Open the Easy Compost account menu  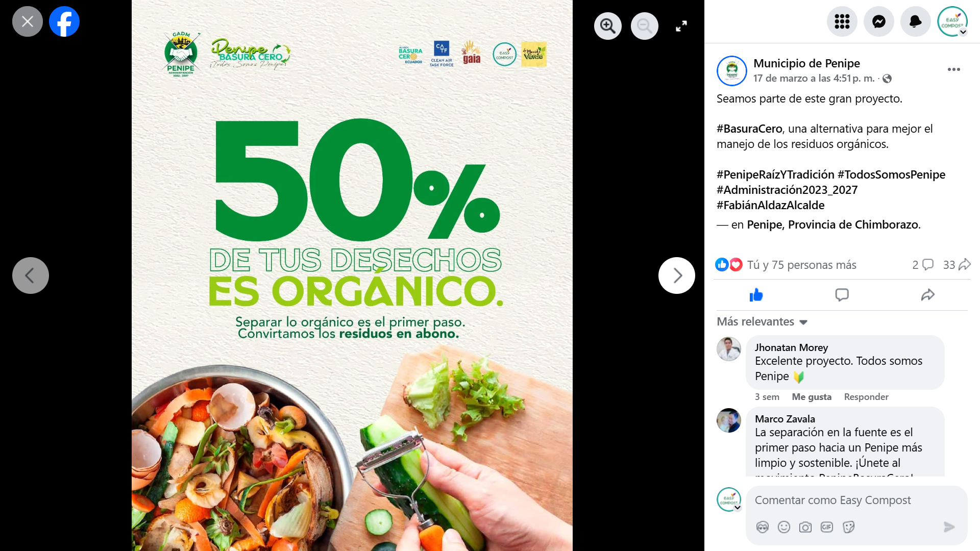[x=952, y=21]
